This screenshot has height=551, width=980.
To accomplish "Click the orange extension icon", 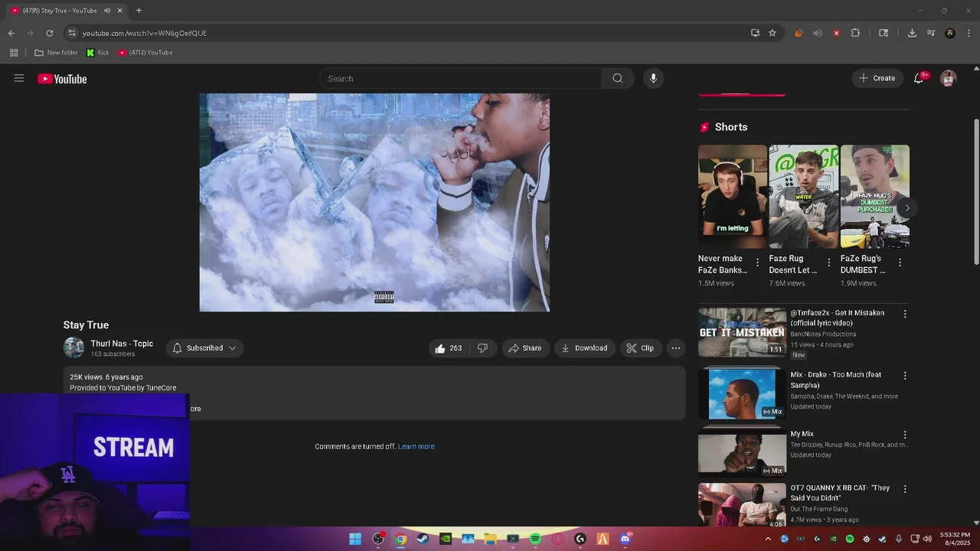I will (x=799, y=33).
